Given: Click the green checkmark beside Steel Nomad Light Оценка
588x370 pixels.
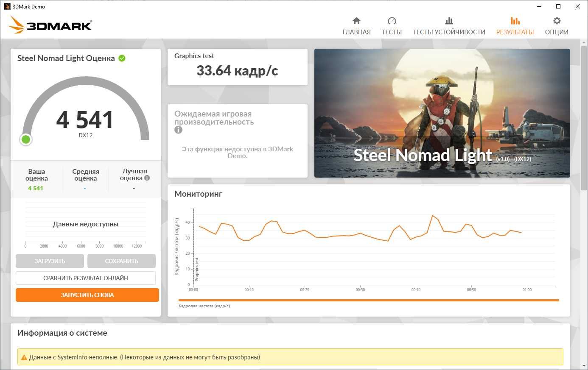Looking at the screenshot, I should click(122, 58).
